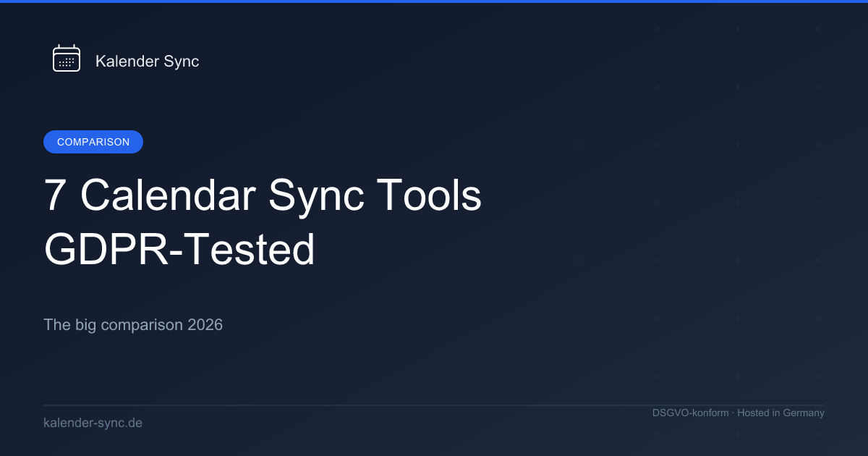868x456 pixels.
Task: Click the dot separator in the footer tagline
Action: pyautogui.click(x=733, y=413)
